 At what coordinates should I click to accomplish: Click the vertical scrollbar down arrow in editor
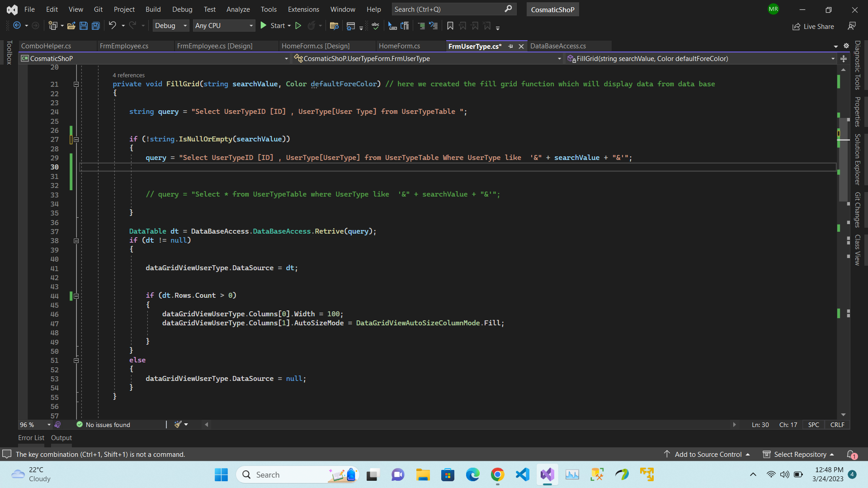click(844, 414)
